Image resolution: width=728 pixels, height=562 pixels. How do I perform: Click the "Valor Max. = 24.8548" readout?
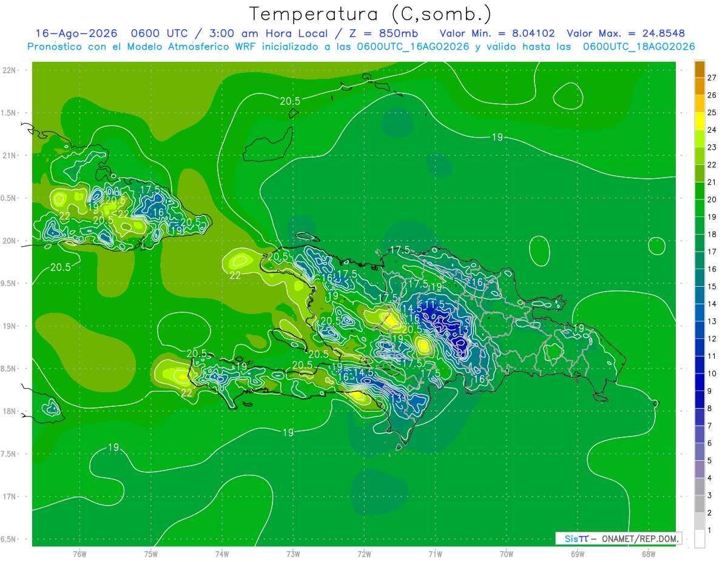[x=625, y=33]
